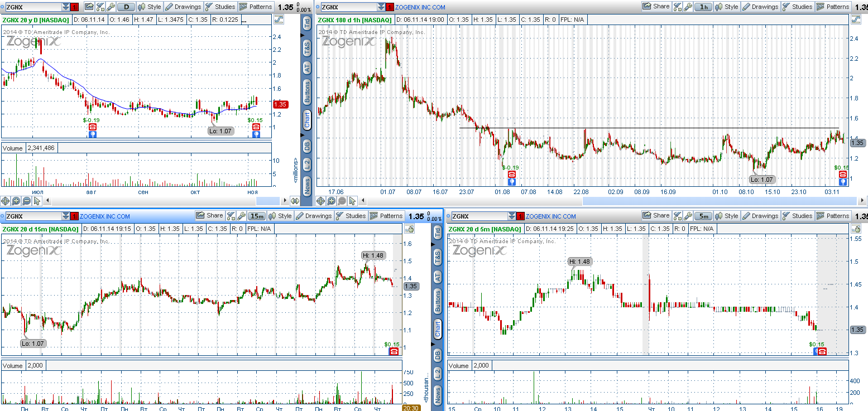Toggle chart mode icon at daily chart corner
Viewport: 868px width, 411px height.
[279, 19]
